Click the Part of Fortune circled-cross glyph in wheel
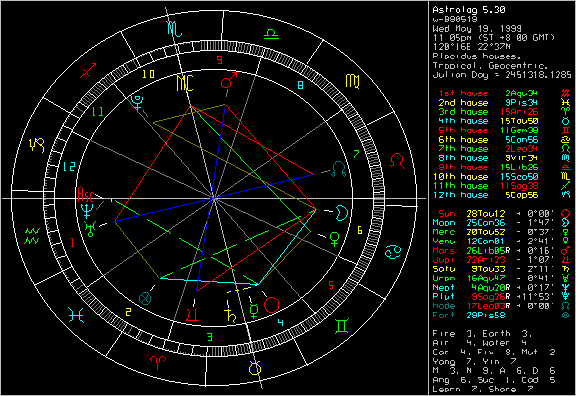 tap(145, 298)
